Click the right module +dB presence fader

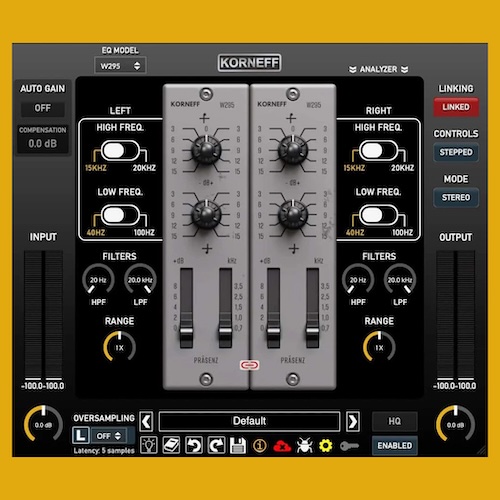pos(274,331)
